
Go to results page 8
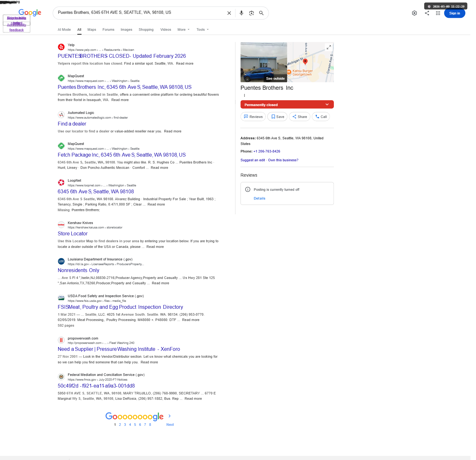coord(150,425)
